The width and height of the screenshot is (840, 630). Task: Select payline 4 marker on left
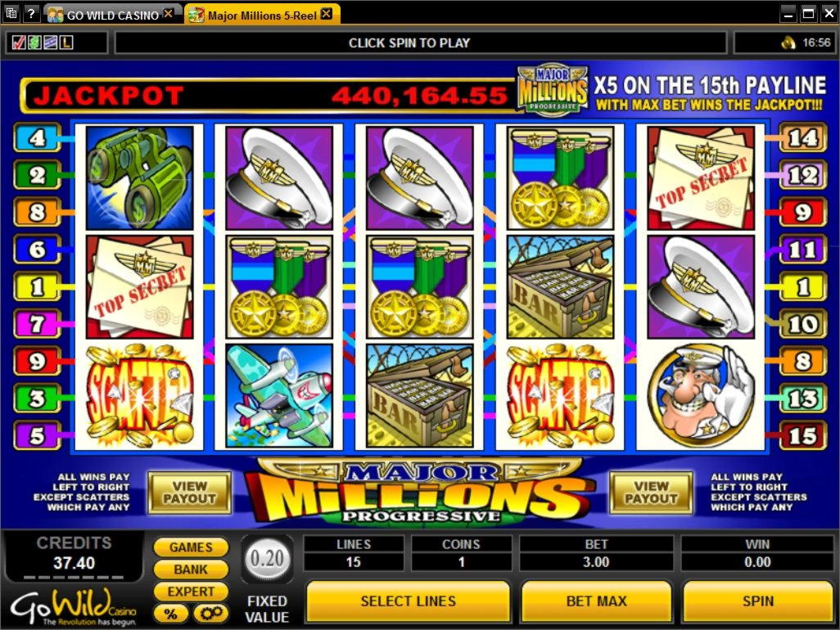37,137
